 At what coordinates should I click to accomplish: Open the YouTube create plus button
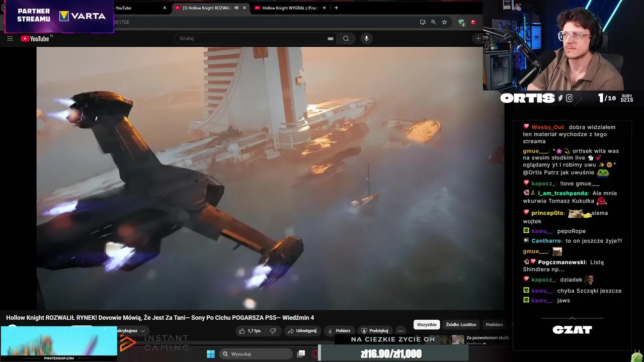pos(478,38)
